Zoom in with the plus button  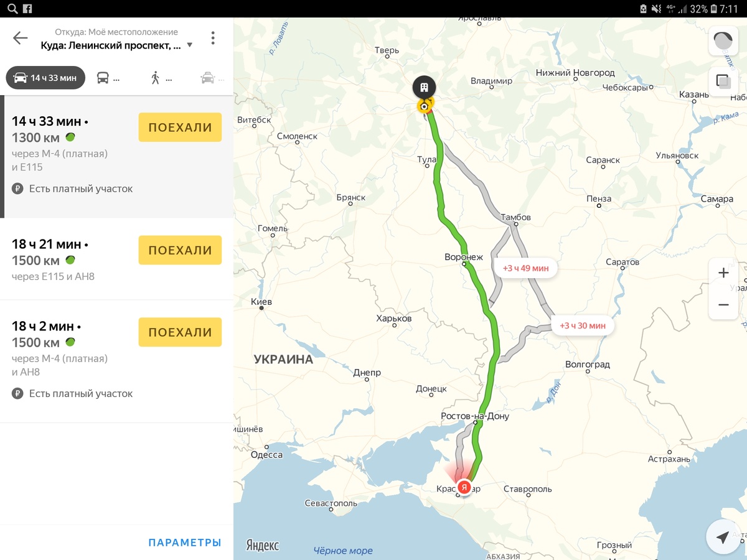[723, 273]
